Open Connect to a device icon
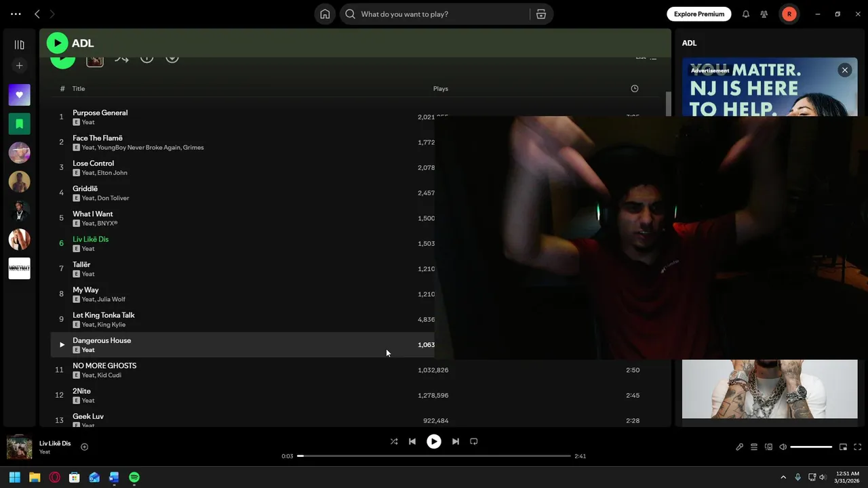868x488 pixels. [x=768, y=447]
